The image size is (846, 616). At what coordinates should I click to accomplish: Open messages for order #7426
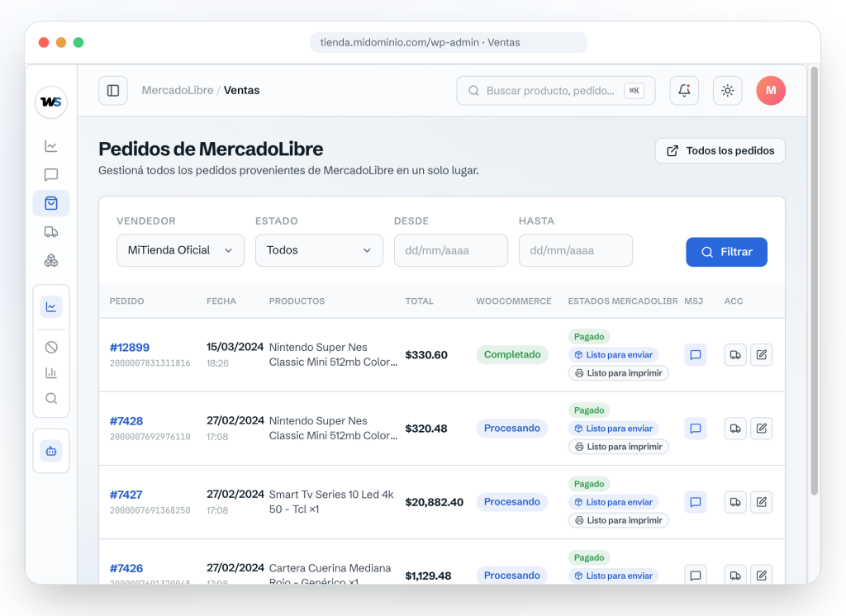point(696,575)
